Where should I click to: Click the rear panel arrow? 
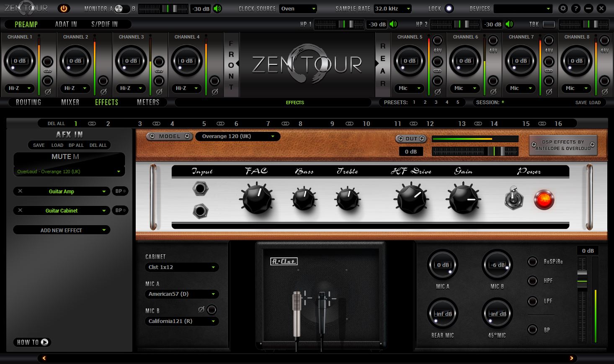(377, 64)
